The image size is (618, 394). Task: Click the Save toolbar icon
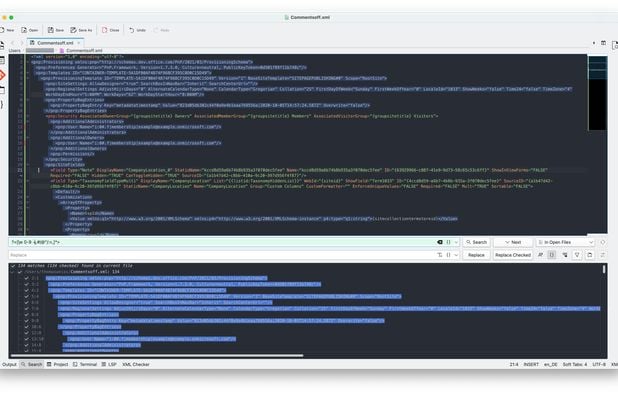click(x=56, y=30)
